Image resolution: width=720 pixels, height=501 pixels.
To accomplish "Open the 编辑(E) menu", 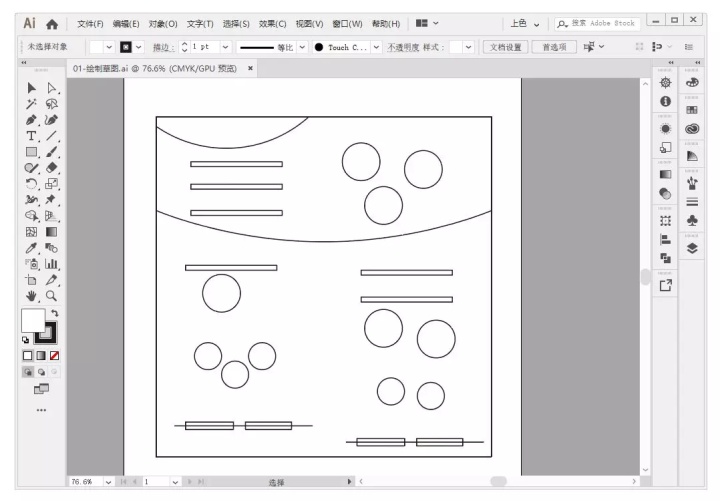I will pos(126,24).
